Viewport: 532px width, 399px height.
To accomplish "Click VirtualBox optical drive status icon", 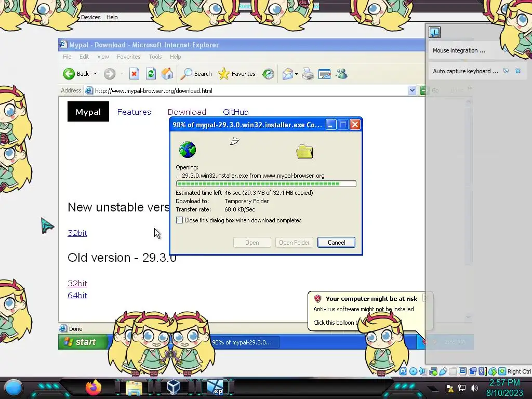I will 413,371.
